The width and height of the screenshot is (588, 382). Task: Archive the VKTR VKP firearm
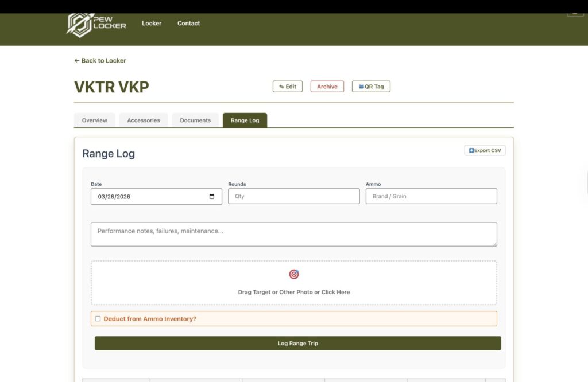(327, 87)
